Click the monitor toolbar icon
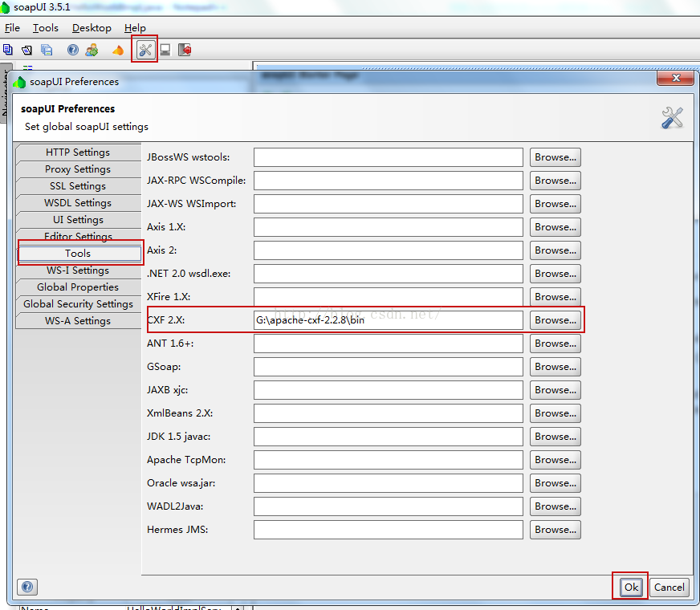This screenshot has height=610, width=700. [165, 50]
